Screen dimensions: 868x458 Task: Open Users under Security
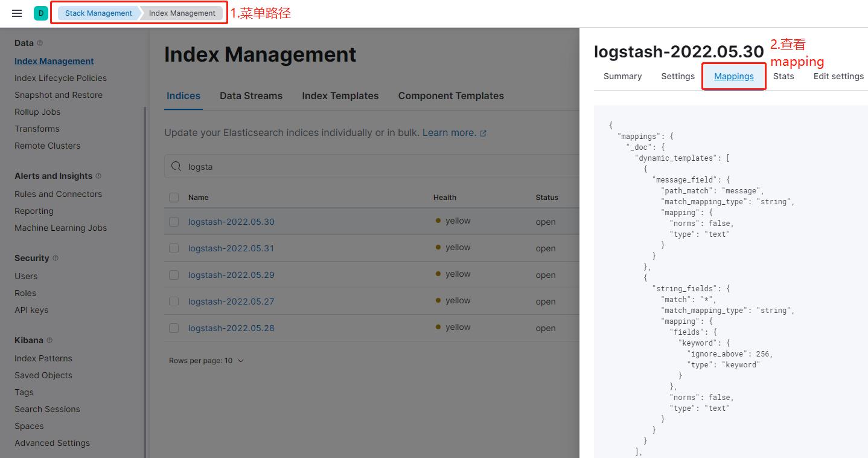tap(26, 276)
